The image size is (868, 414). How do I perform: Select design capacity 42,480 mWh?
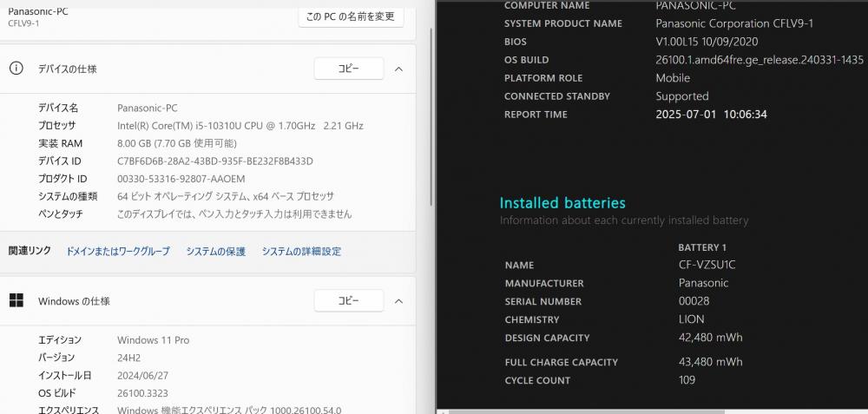(x=711, y=337)
